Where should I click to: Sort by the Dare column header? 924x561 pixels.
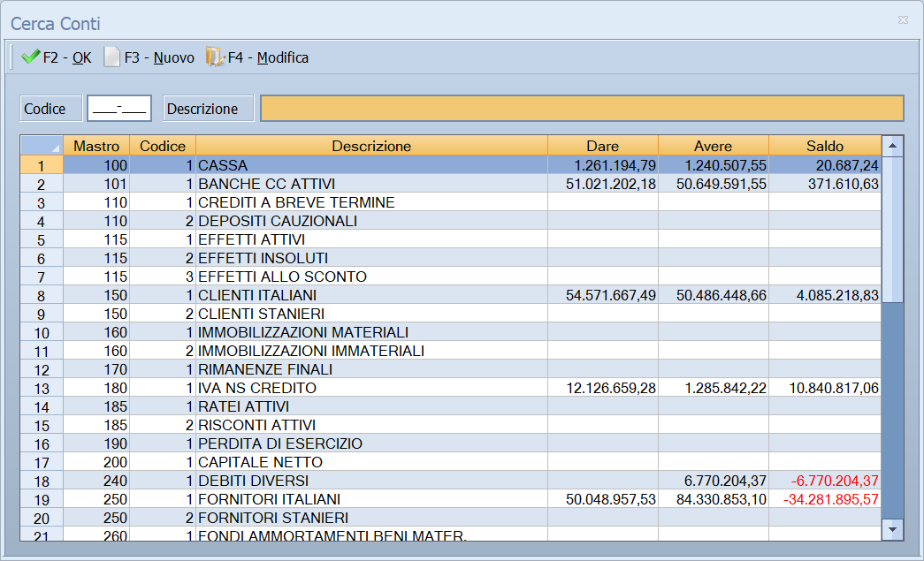pos(603,146)
